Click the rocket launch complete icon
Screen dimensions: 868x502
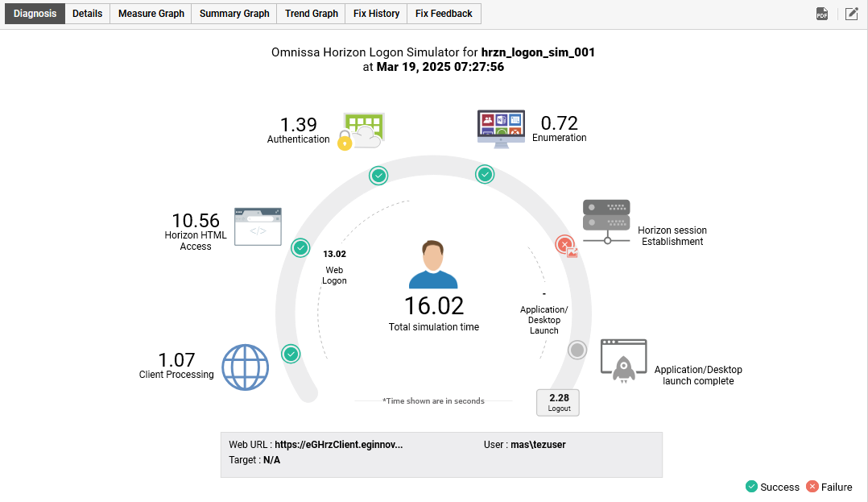point(624,361)
